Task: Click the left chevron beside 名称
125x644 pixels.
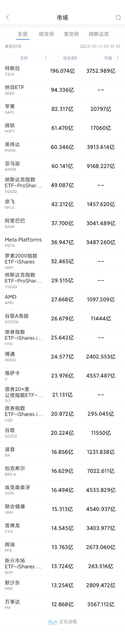Action: [46, 58]
